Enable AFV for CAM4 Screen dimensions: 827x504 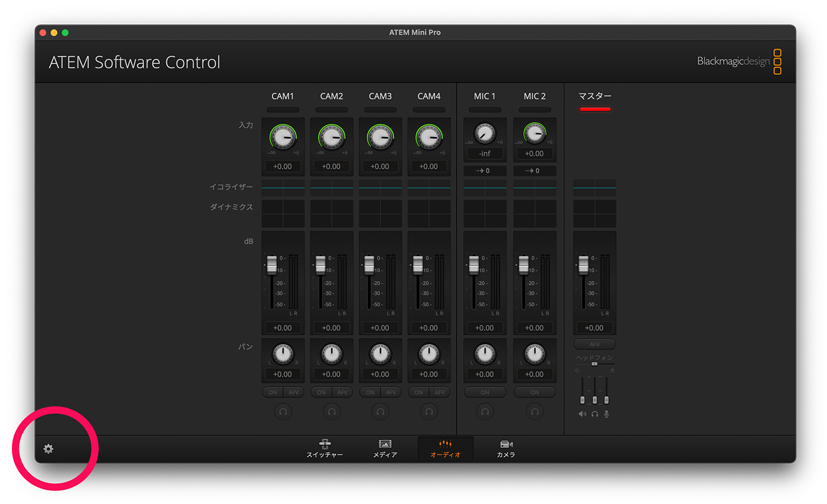[439, 392]
